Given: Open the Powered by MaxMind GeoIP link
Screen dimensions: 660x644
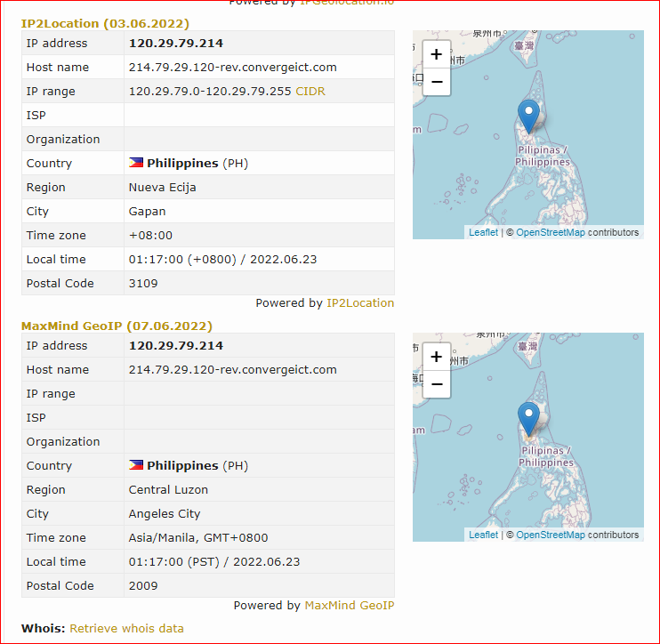Looking at the screenshot, I should (350, 605).
